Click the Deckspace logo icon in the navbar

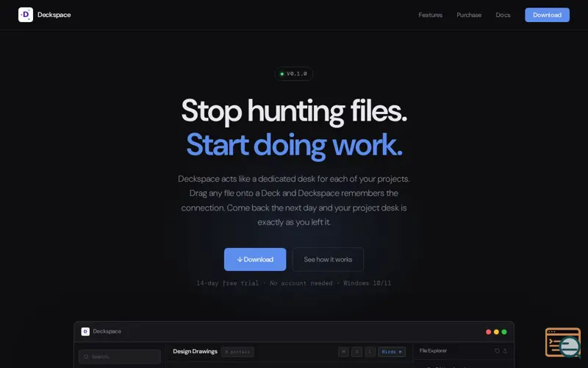tap(26, 15)
